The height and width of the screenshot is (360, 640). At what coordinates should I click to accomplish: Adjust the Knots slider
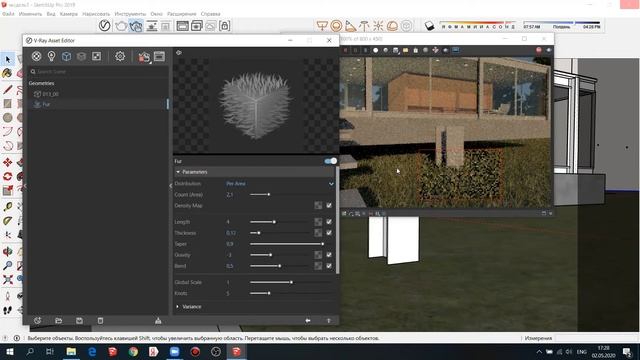[269, 293]
